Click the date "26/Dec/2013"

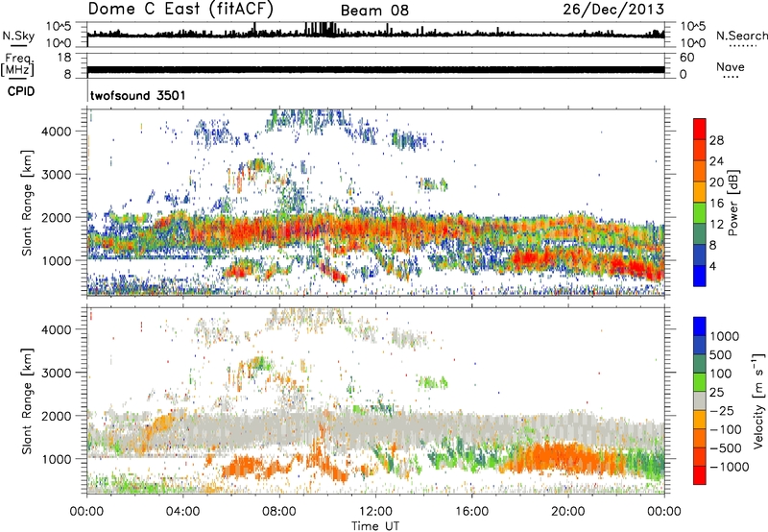(613, 9)
